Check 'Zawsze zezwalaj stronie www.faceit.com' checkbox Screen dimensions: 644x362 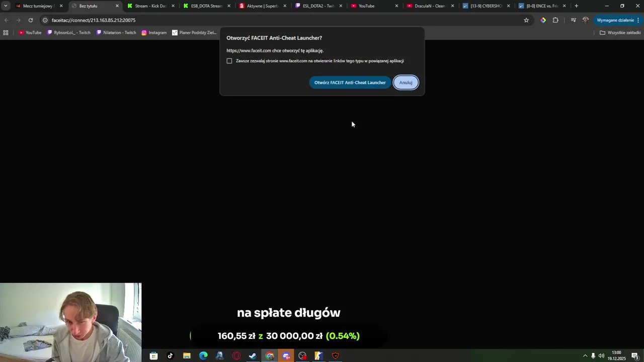pos(229,61)
